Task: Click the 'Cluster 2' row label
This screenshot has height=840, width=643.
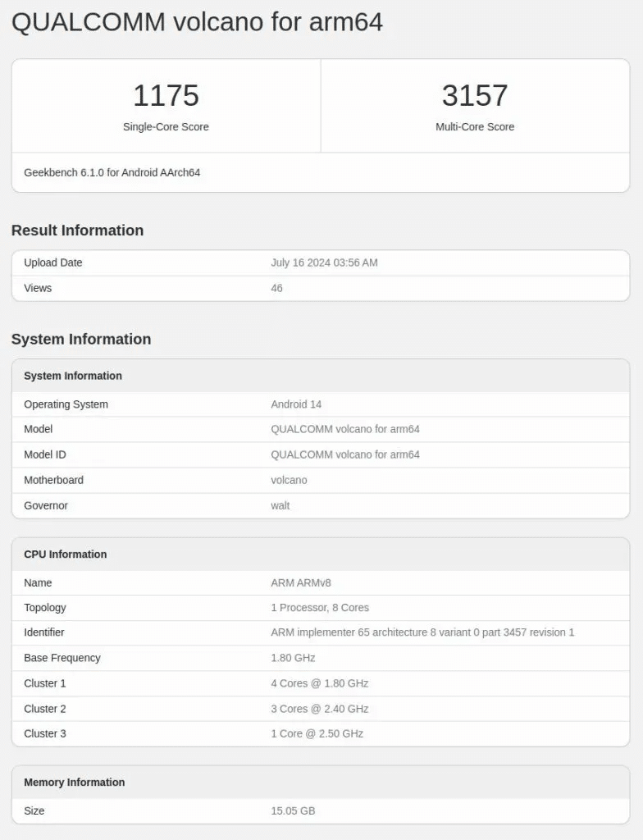Action: pyautogui.click(x=44, y=709)
